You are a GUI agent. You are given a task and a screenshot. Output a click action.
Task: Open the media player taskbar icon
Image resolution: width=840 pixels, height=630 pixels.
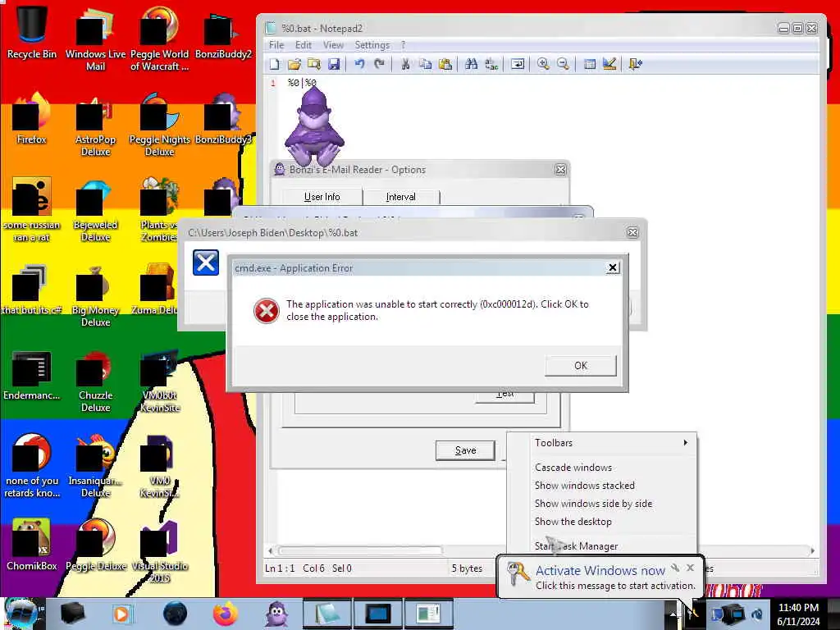tap(123, 614)
